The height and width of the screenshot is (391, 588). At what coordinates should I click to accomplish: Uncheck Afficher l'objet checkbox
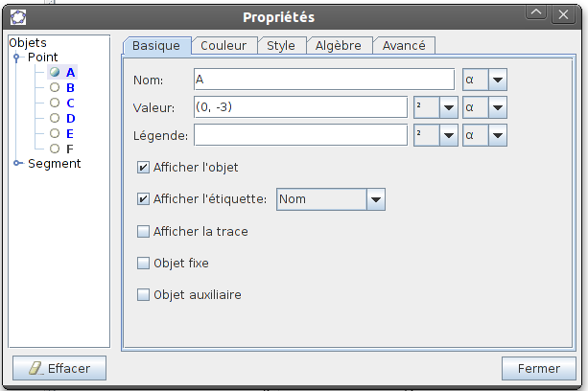click(x=144, y=168)
